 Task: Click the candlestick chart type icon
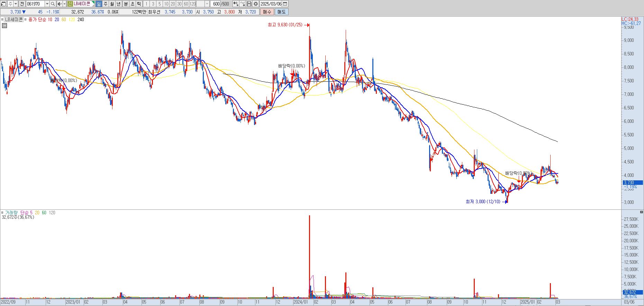point(235,4)
